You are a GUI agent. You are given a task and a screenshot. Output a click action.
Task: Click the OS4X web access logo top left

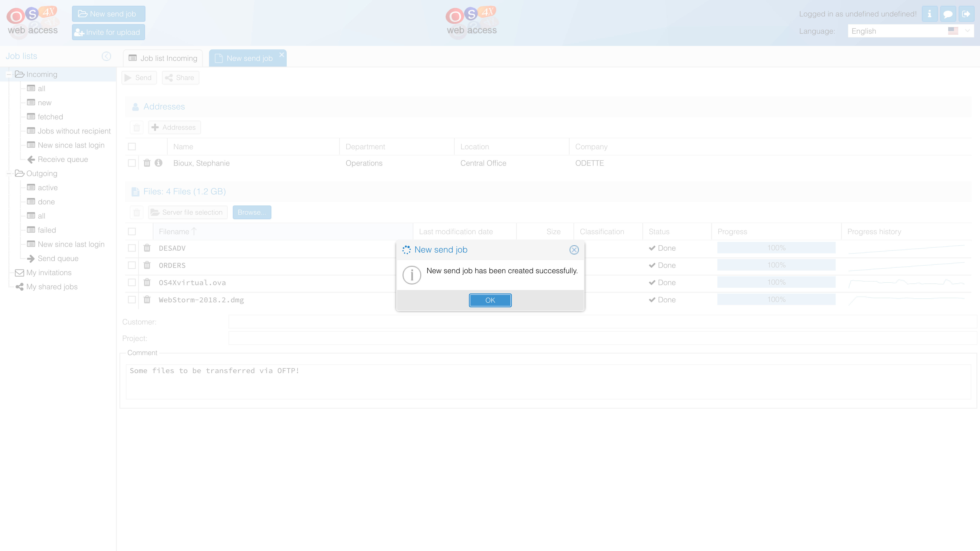[33, 22]
